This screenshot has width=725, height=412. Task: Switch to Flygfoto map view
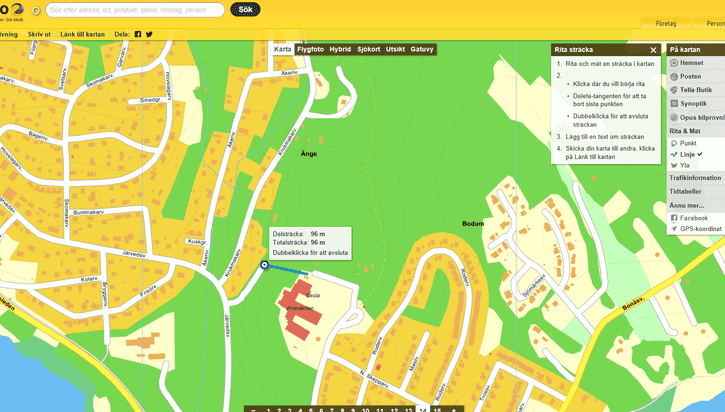[310, 49]
